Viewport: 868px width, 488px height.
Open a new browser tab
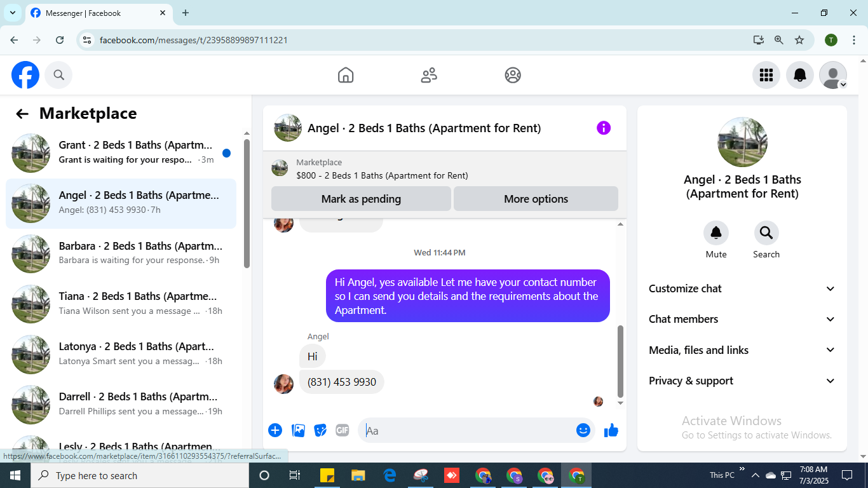(x=186, y=13)
